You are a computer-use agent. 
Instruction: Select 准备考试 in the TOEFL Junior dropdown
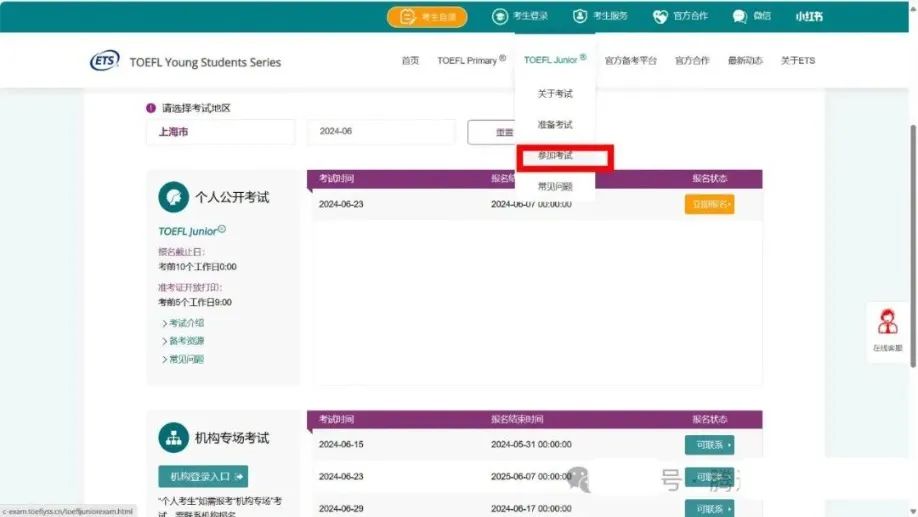coord(554,125)
